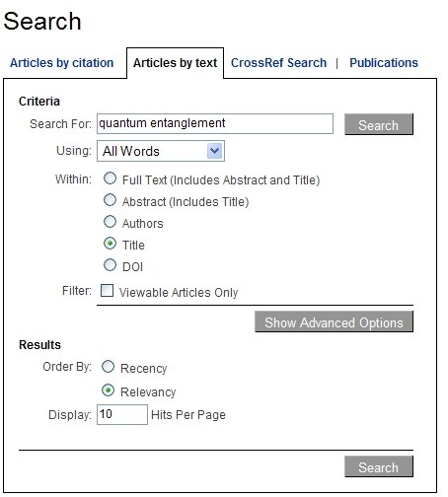
Task: Click the Search For text field
Action: (215, 123)
